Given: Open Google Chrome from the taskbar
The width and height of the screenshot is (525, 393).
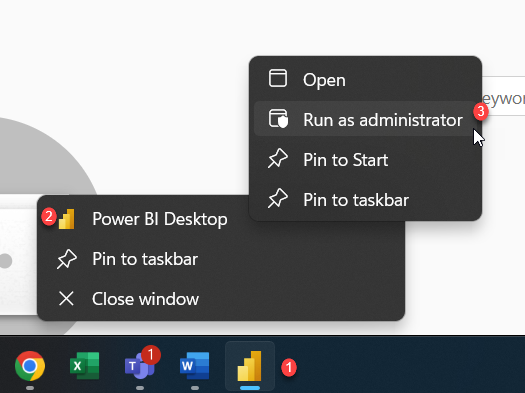Looking at the screenshot, I should (x=30, y=366).
